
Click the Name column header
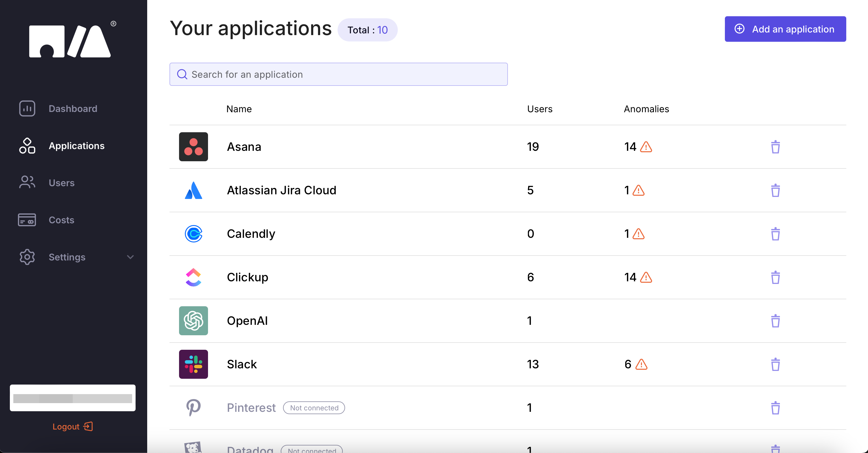coord(239,109)
